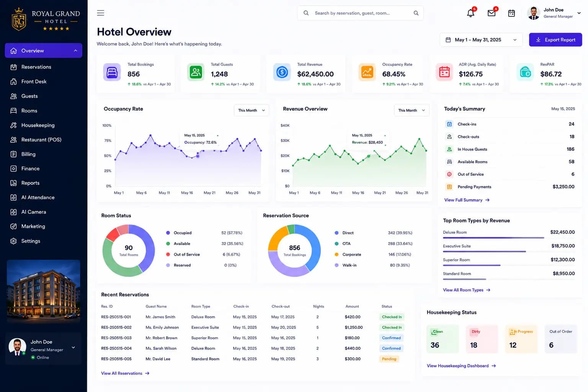Open Rooms in the sidebar
Viewport: 588px width, 392px height.
click(44, 111)
